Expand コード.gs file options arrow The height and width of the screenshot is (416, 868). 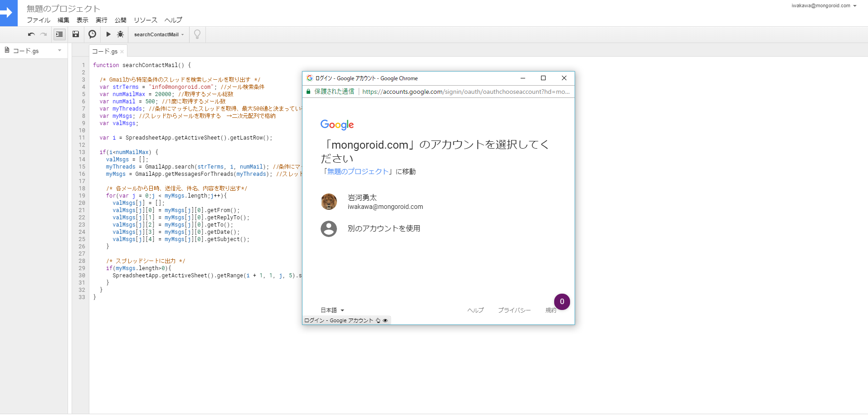tap(59, 50)
